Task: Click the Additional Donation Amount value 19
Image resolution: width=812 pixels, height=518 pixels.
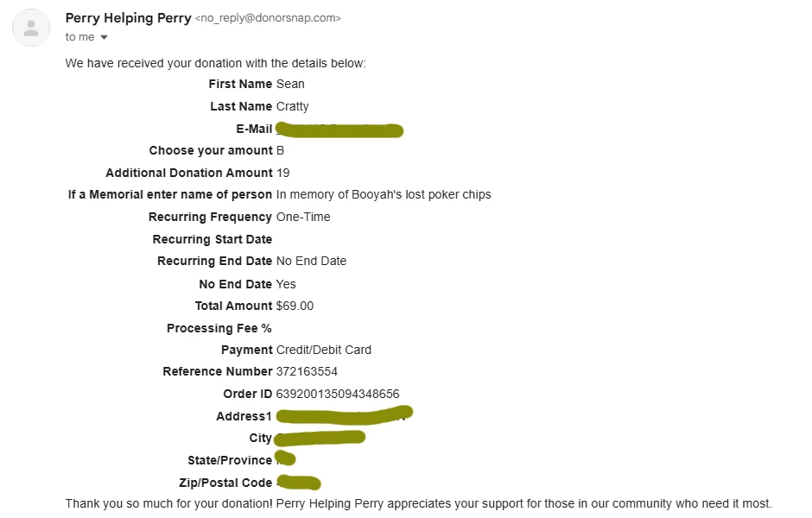Action: coord(282,173)
